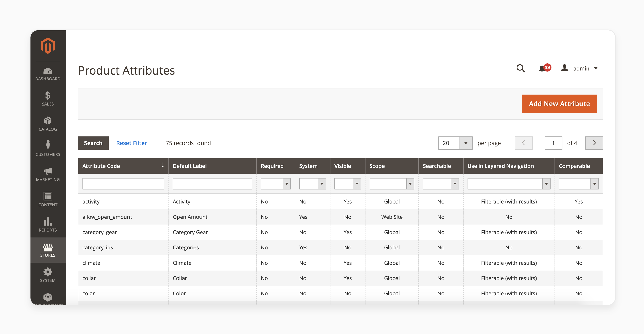Click the Web Site scope cell
This screenshot has width=644, height=334.
click(x=392, y=217)
